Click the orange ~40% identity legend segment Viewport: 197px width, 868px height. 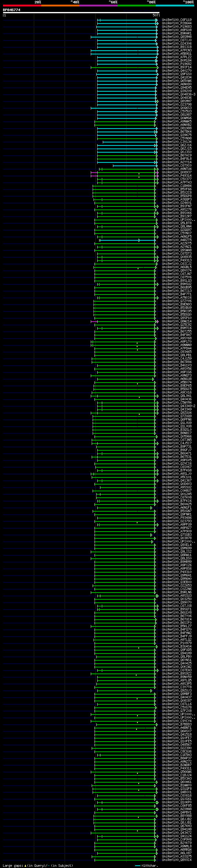pyautogui.click(x=60, y=6)
